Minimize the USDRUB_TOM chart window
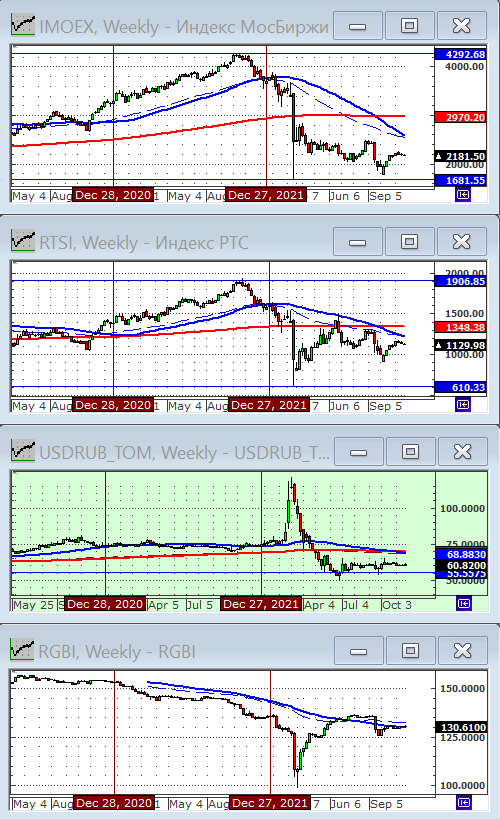The width and height of the screenshot is (500, 819). point(358,452)
